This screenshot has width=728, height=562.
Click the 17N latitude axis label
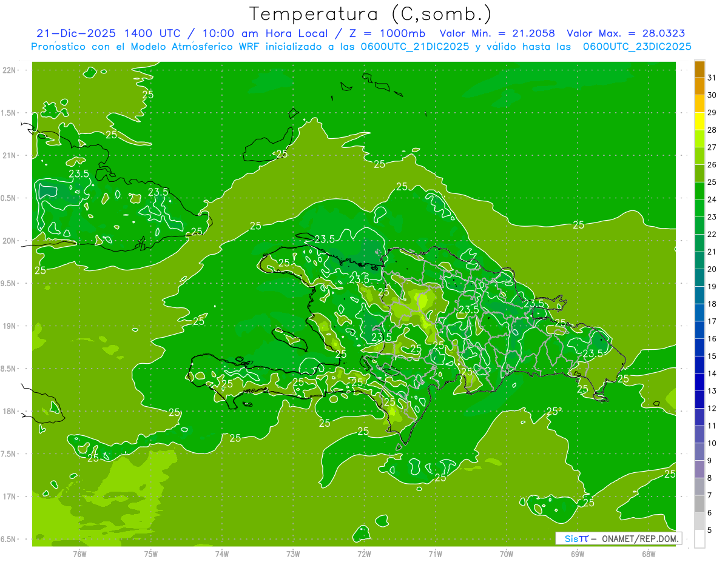(x=10, y=497)
